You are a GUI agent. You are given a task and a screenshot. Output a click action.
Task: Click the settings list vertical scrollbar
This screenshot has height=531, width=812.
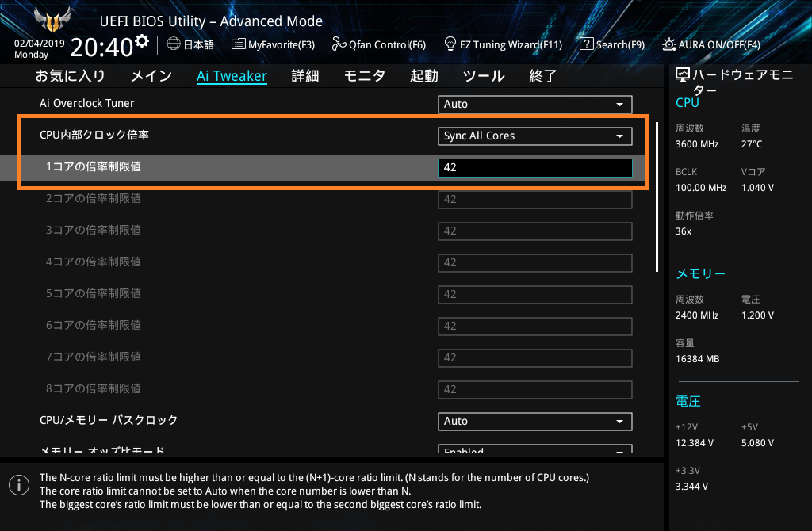coord(657,197)
